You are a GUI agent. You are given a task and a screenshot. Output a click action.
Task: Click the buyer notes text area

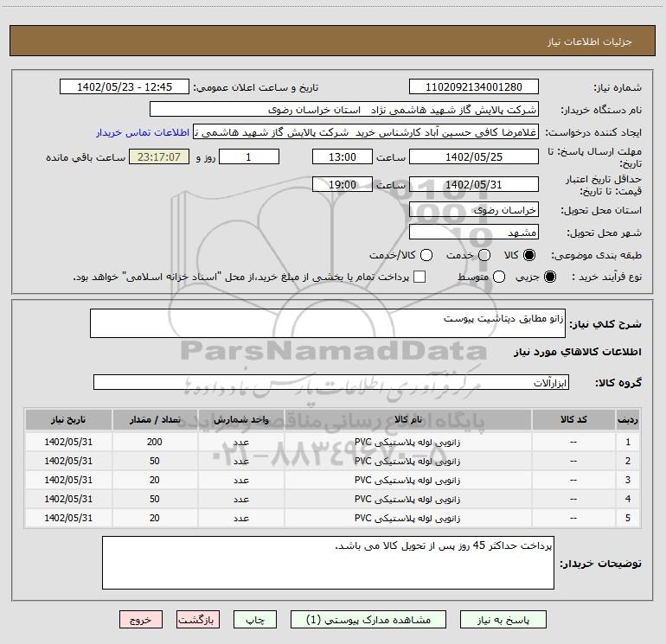[x=327, y=563]
